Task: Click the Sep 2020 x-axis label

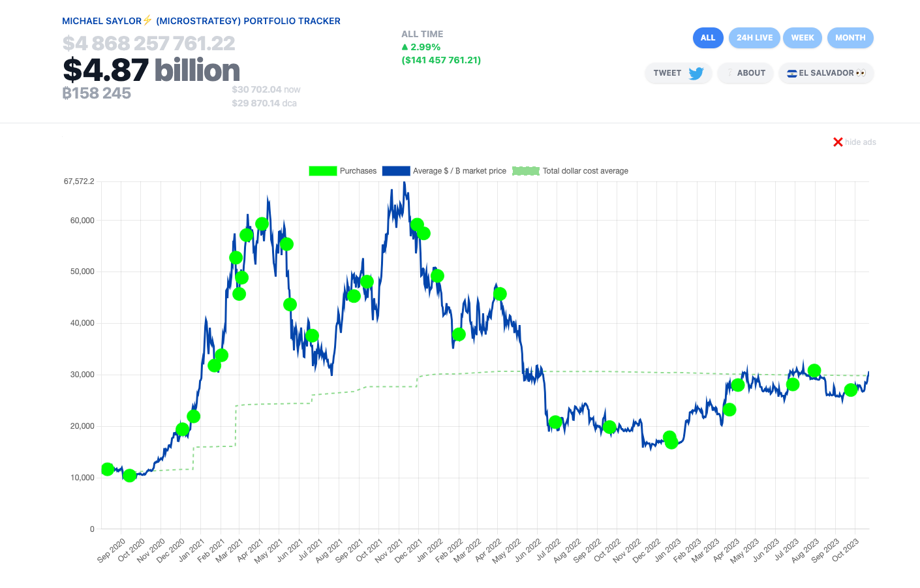Action: pyautogui.click(x=112, y=550)
